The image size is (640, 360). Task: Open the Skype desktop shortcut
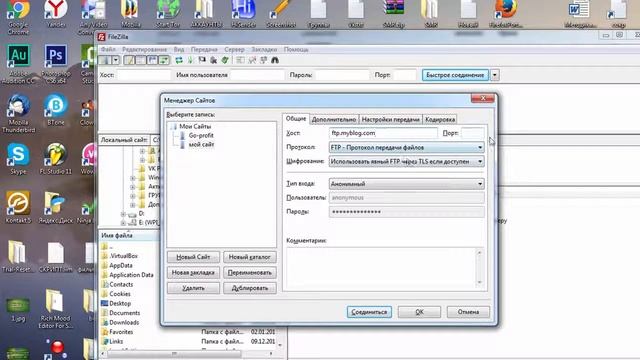point(18,159)
